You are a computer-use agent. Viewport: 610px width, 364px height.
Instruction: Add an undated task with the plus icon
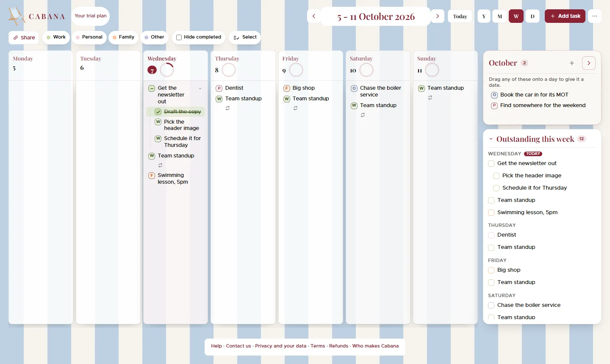572,63
